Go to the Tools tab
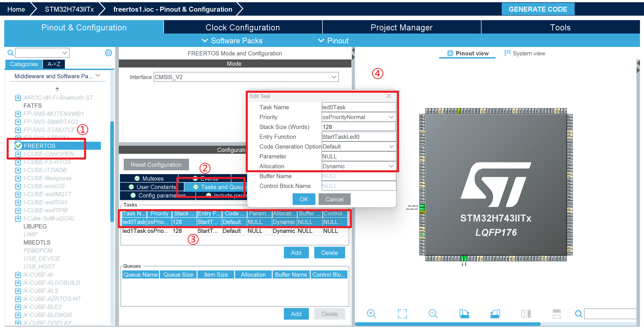The image size is (644, 331). (560, 27)
